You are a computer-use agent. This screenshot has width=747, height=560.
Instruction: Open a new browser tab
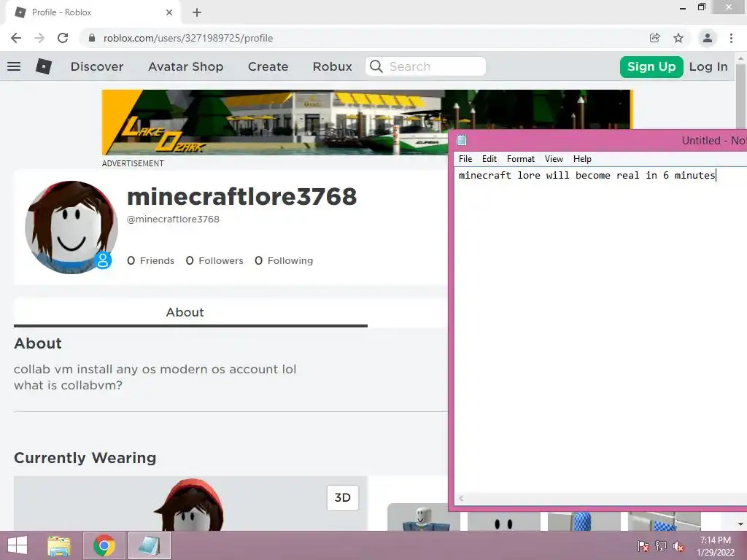pos(197,12)
